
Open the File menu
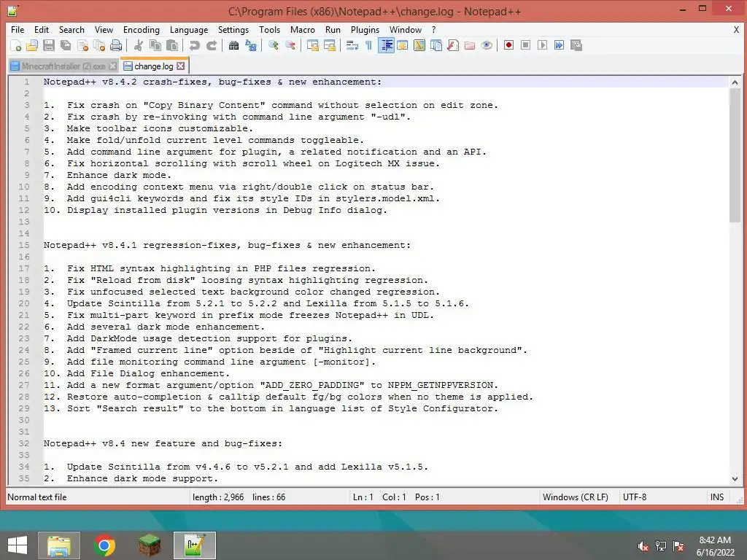[x=18, y=29]
